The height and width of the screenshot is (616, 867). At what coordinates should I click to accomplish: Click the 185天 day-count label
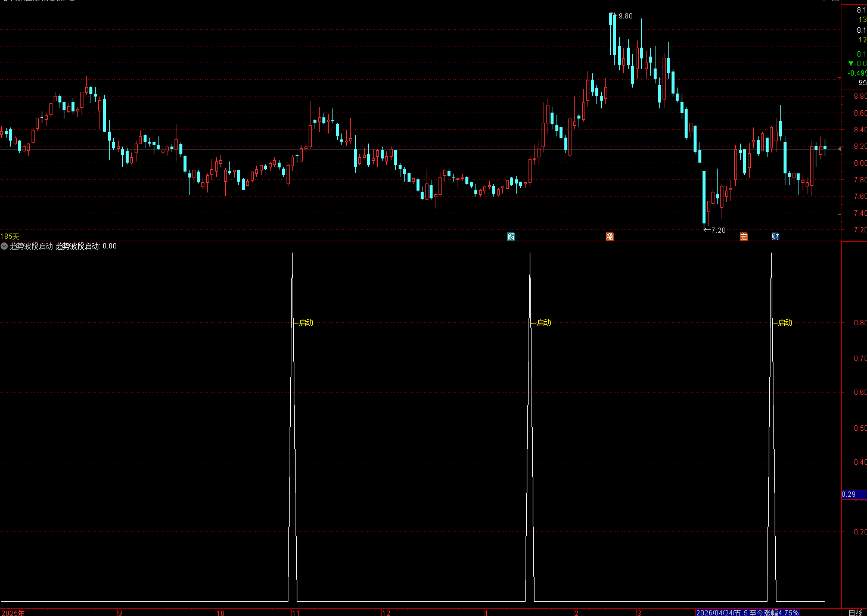tap(10, 237)
